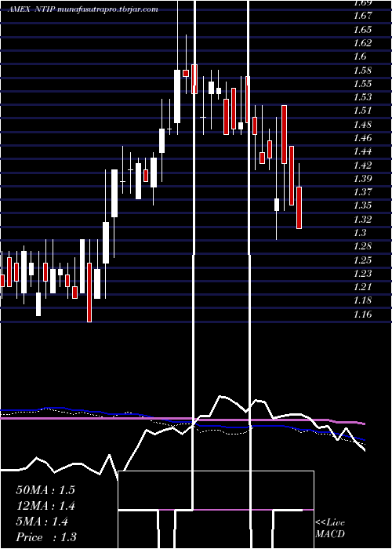Select the 1.67 price axis label

click(362, 16)
